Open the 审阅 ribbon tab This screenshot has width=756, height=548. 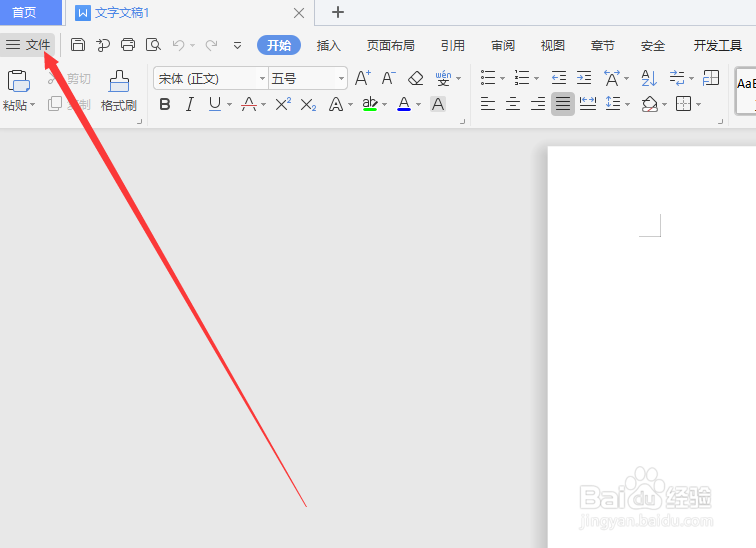tap(503, 45)
